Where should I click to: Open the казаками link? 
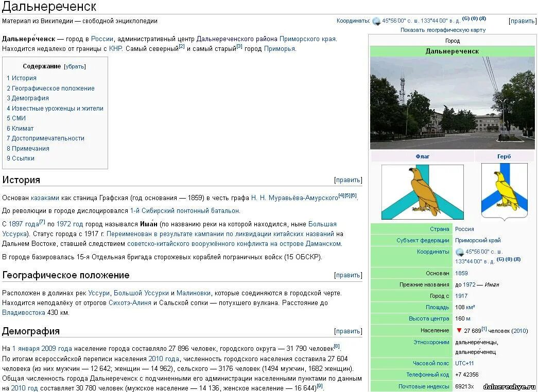[45, 198]
